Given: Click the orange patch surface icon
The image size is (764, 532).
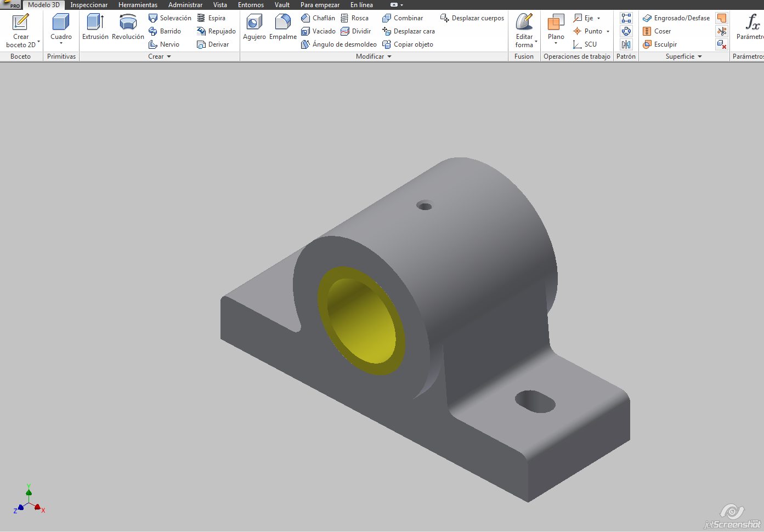Looking at the screenshot, I should tap(722, 18).
